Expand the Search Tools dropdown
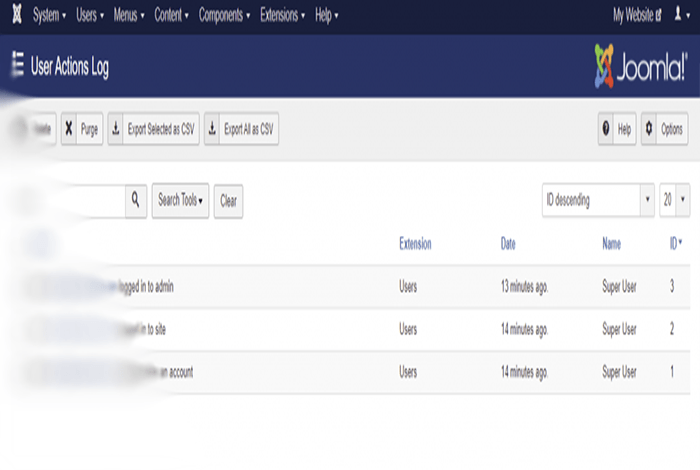This screenshot has height=470, width=700. pyautogui.click(x=180, y=200)
